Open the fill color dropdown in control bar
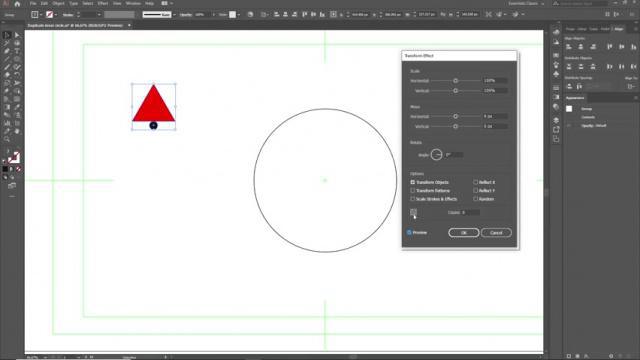 (41, 15)
